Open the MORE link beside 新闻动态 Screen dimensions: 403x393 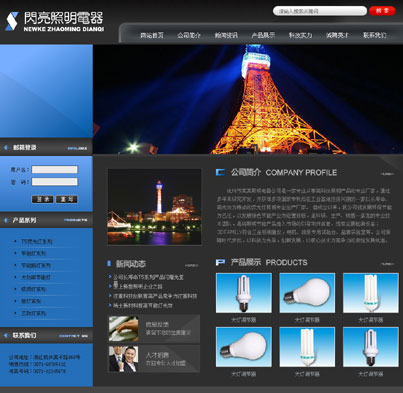pos(192,265)
